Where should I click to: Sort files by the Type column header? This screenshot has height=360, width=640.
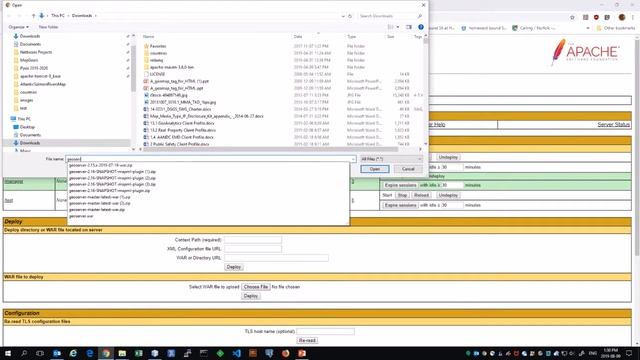(352, 37)
